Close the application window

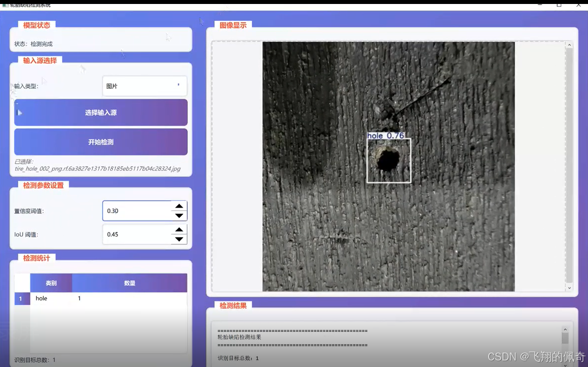(578, 4)
